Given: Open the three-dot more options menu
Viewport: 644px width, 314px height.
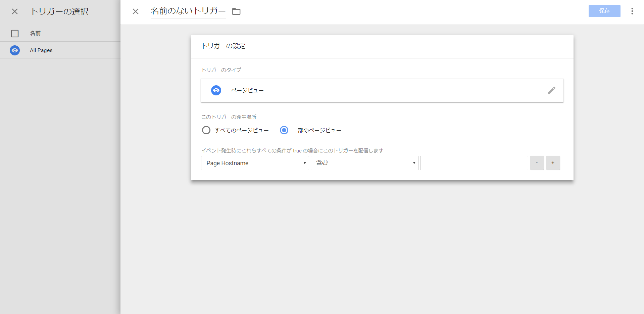Looking at the screenshot, I should 632,11.
